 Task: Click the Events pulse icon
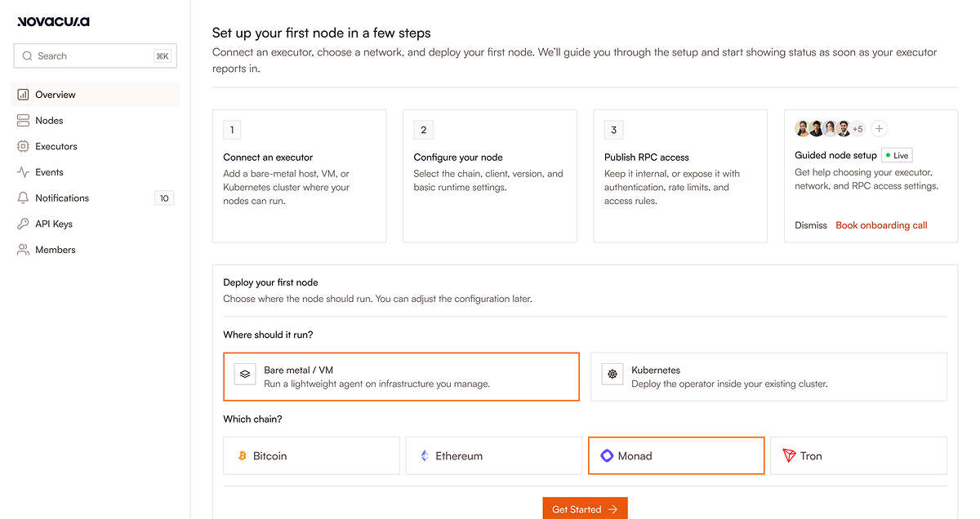tap(23, 172)
